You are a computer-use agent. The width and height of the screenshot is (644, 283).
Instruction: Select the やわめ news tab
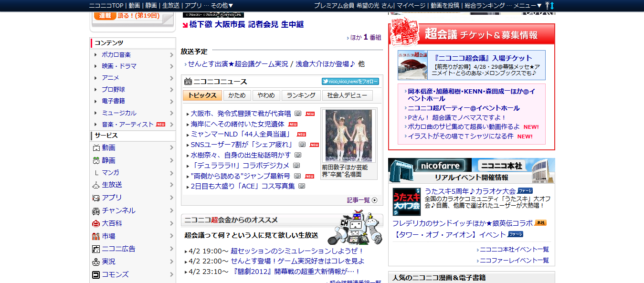click(266, 95)
